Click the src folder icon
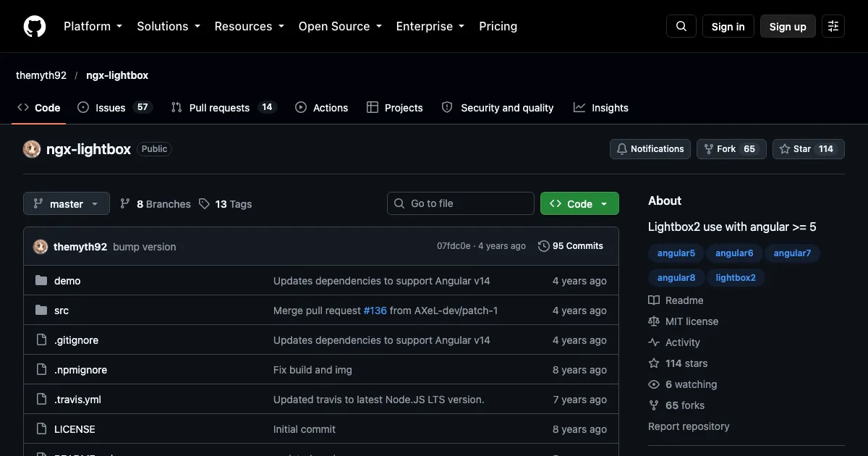Screen dimensions: 868x456 click(x=41, y=311)
